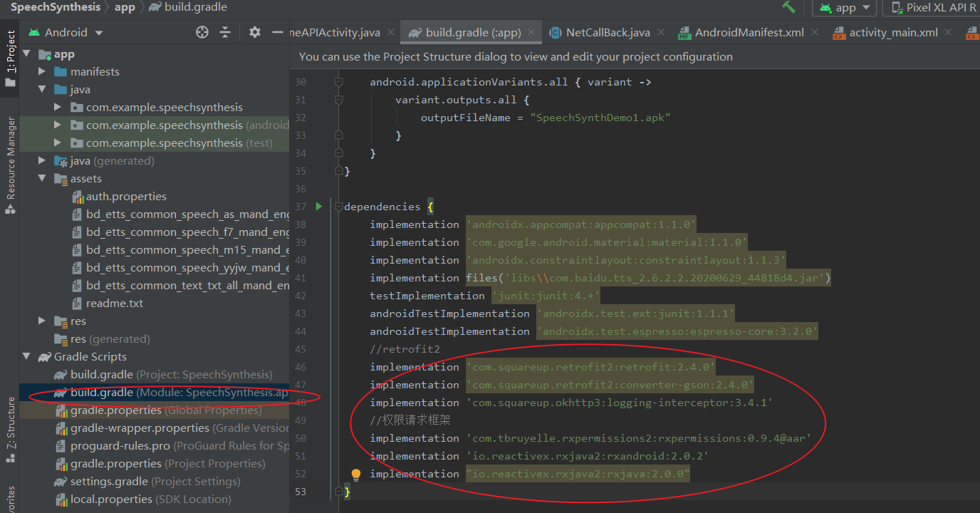Click the material:1.1.0 dependency string
The image size is (980, 513).
(607, 242)
